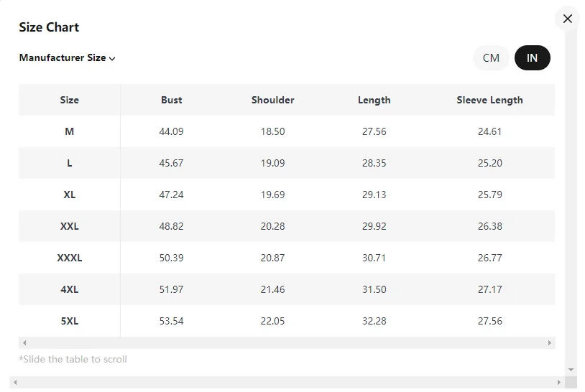Viewport: 585px width, 392px height.
Task: Select the M size row label
Action: 70,132
